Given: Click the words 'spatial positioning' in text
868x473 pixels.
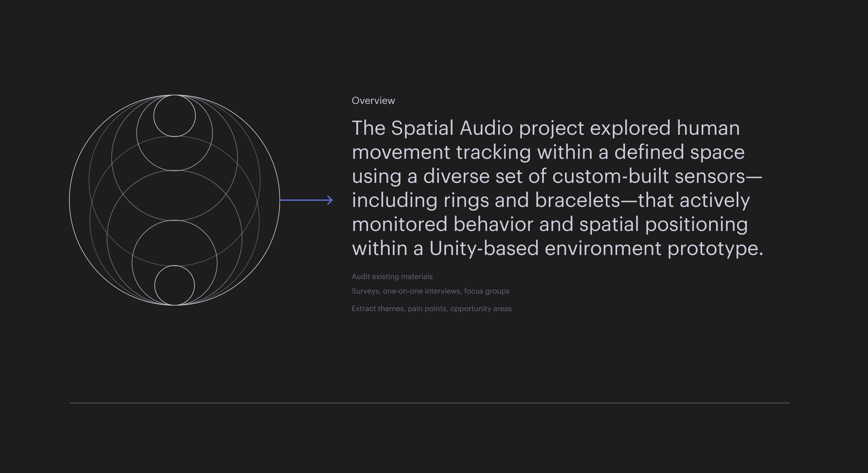Looking at the screenshot, I should pos(663,225).
